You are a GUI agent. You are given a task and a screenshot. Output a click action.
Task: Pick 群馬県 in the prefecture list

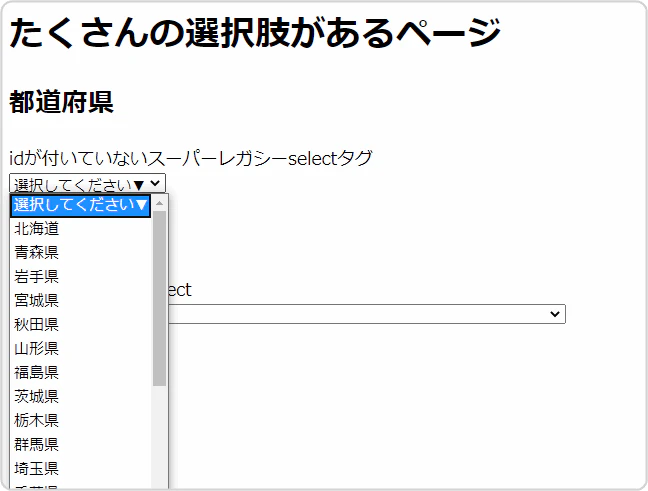tap(81, 444)
